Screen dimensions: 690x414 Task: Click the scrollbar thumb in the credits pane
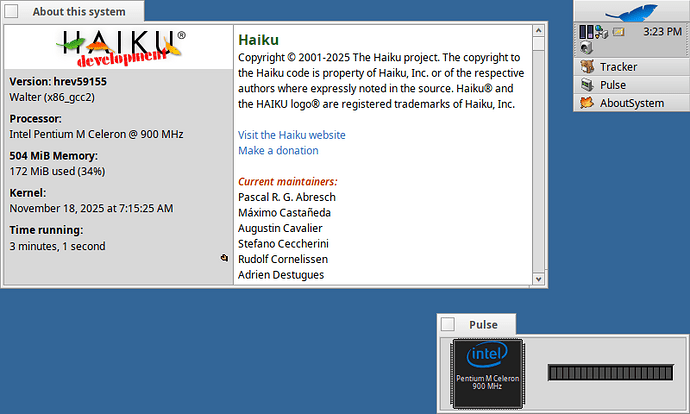[540, 45]
